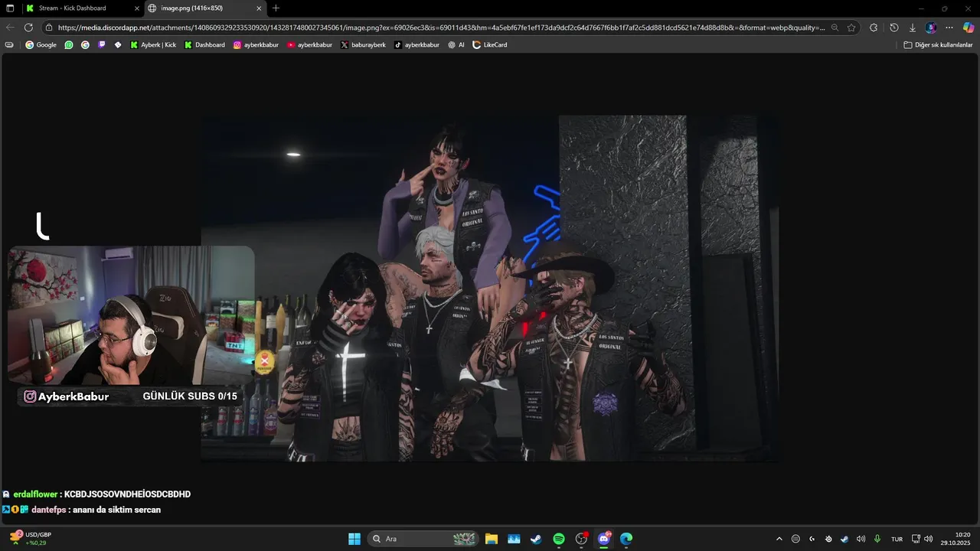Viewport: 980px width, 551px height.
Task: Open the browser extensions menu
Action: pos(874,28)
